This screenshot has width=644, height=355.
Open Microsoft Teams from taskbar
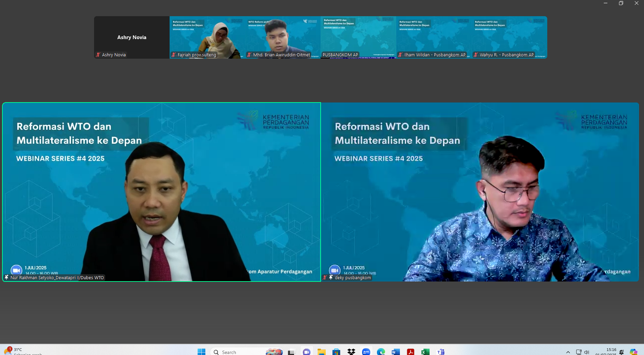point(440,352)
